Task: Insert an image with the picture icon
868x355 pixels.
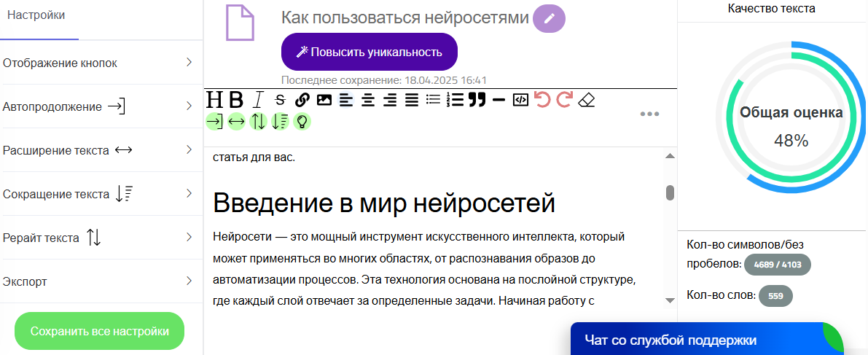Action: (324, 100)
